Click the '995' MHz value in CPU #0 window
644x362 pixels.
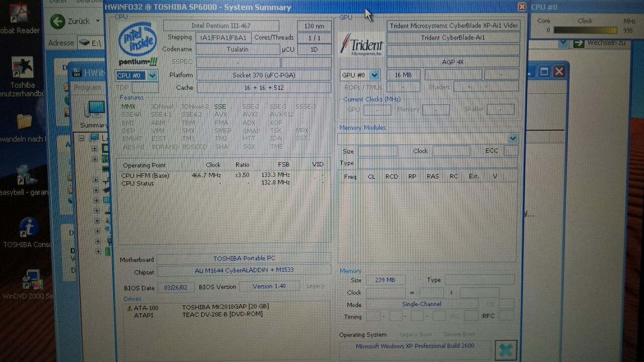tap(628, 30)
